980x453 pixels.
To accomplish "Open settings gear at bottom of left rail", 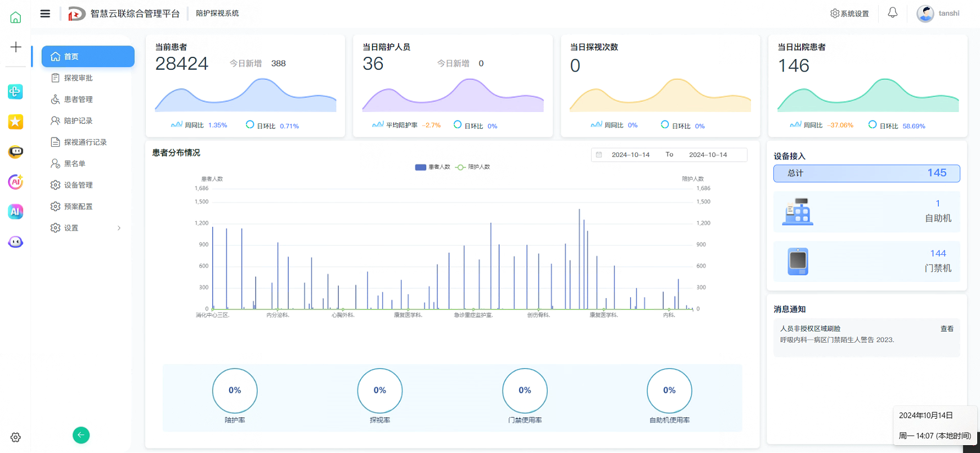I will click(16, 437).
